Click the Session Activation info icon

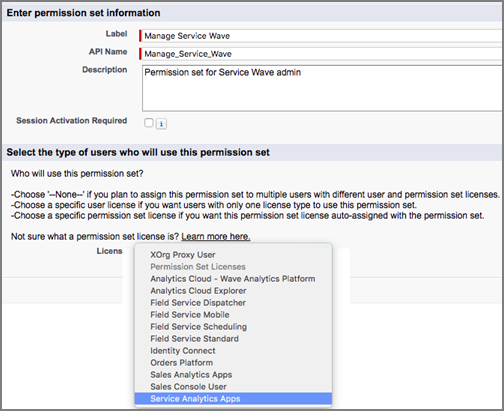(x=161, y=124)
